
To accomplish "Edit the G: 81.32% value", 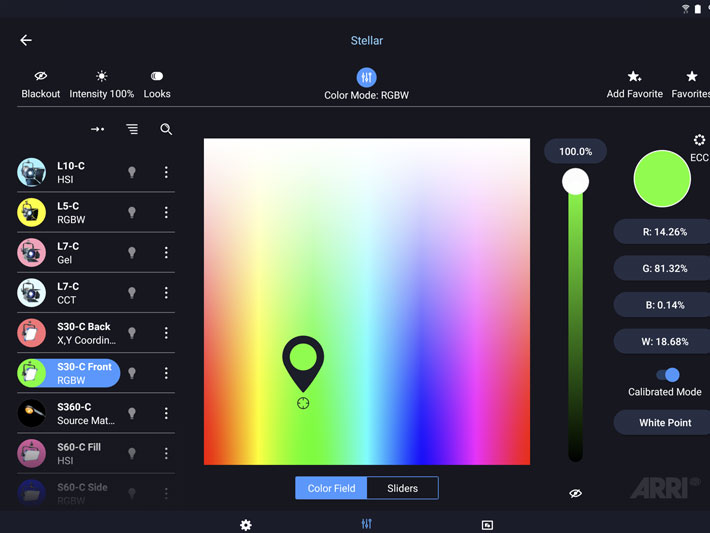I will click(x=662, y=269).
